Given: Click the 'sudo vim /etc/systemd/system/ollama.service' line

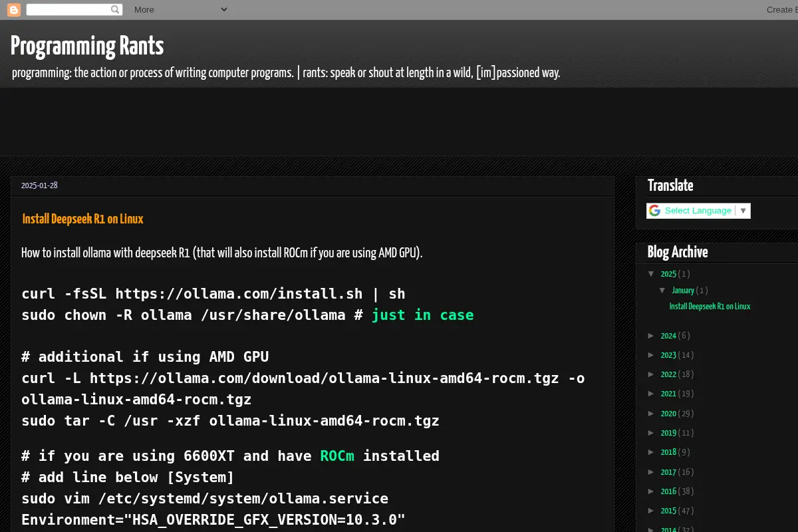Looking at the screenshot, I should coord(205,498).
